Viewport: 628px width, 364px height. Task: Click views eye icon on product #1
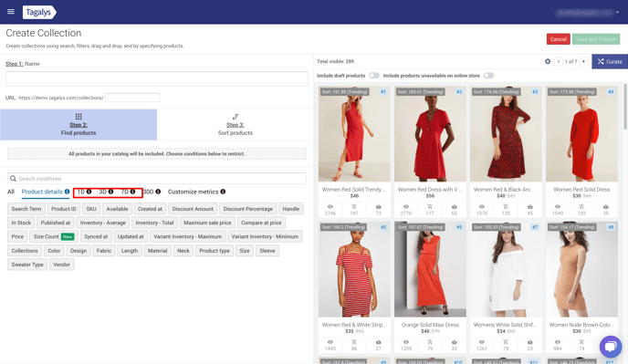click(x=330, y=206)
